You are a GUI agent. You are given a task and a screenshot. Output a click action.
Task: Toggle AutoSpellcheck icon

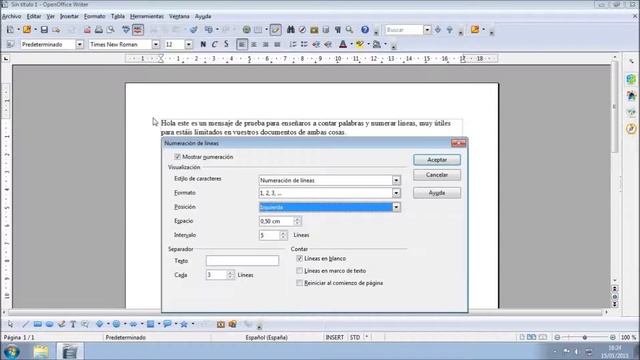138,30
